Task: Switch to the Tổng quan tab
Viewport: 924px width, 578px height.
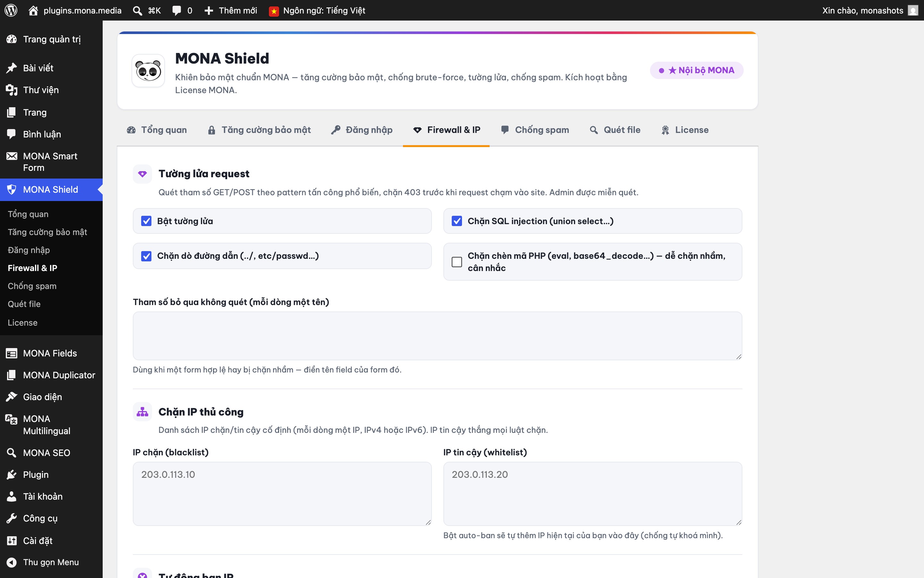Action: 157,130
